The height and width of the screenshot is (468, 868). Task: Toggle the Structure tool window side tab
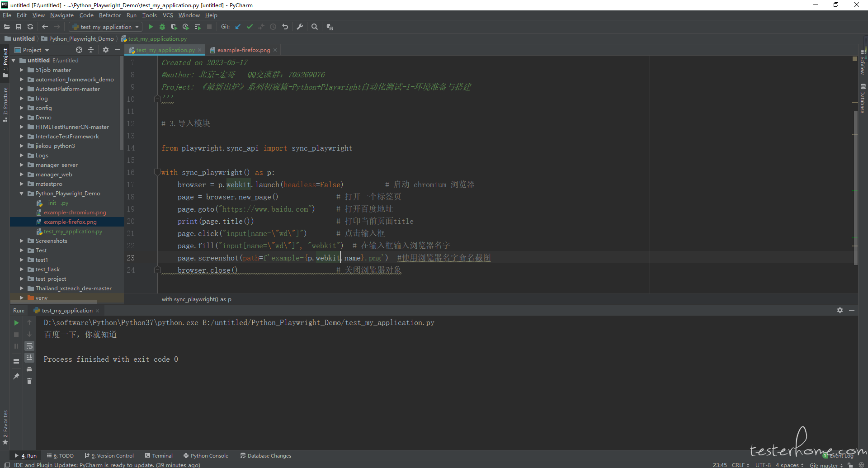pos(5,104)
